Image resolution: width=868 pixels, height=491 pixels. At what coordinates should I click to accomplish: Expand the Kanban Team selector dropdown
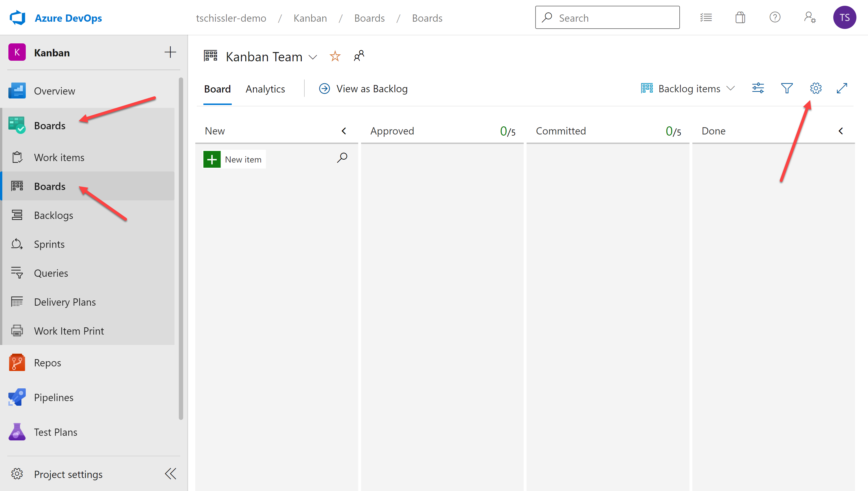coord(313,57)
